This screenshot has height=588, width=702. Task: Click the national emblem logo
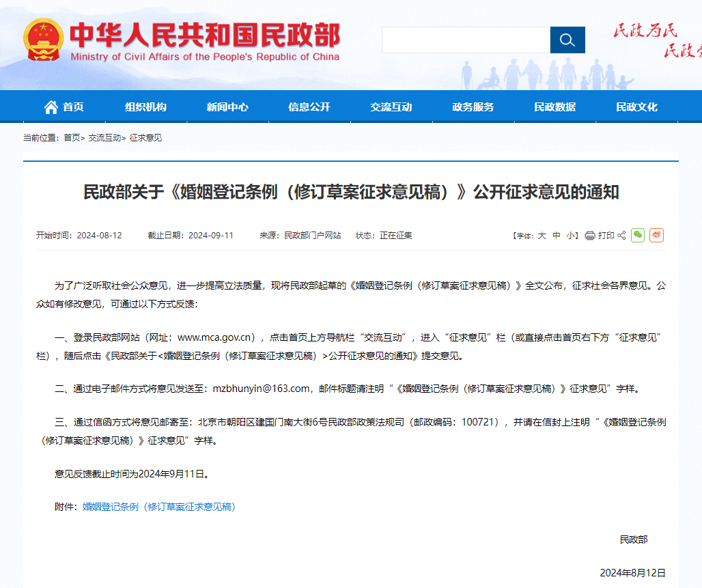(42, 40)
